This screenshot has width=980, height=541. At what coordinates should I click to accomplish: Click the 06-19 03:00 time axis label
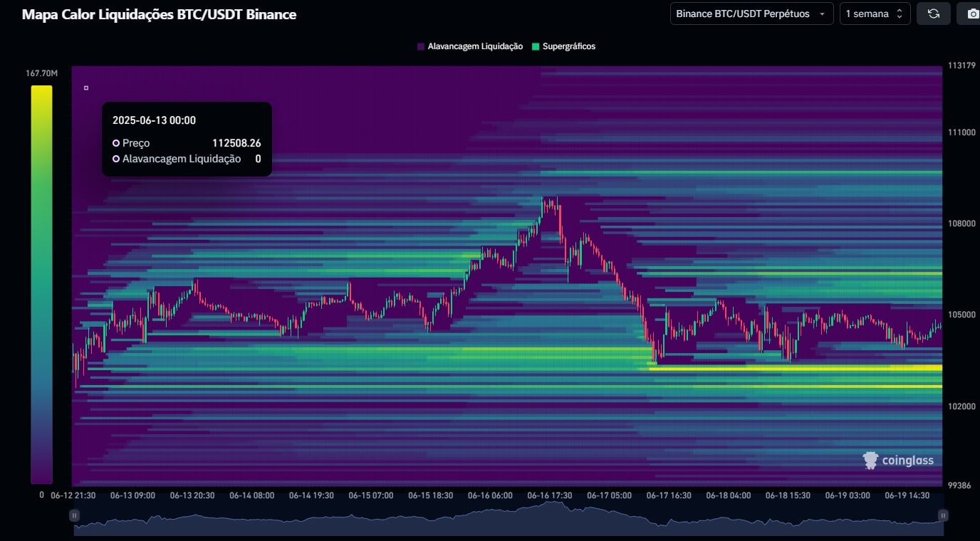click(847, 495)
